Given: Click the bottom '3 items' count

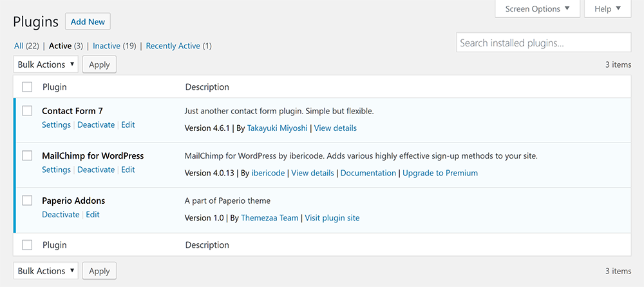Looking at the screenshot, I should coord(618,271).
